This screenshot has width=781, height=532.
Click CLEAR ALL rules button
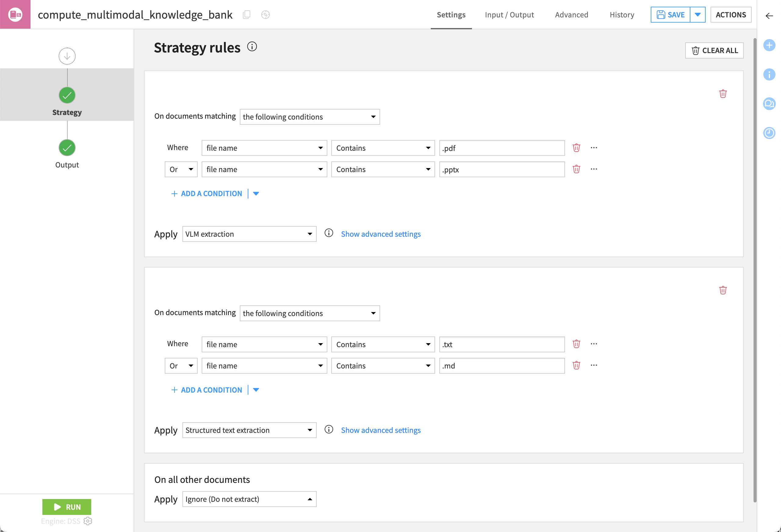(x=714, y=50)
